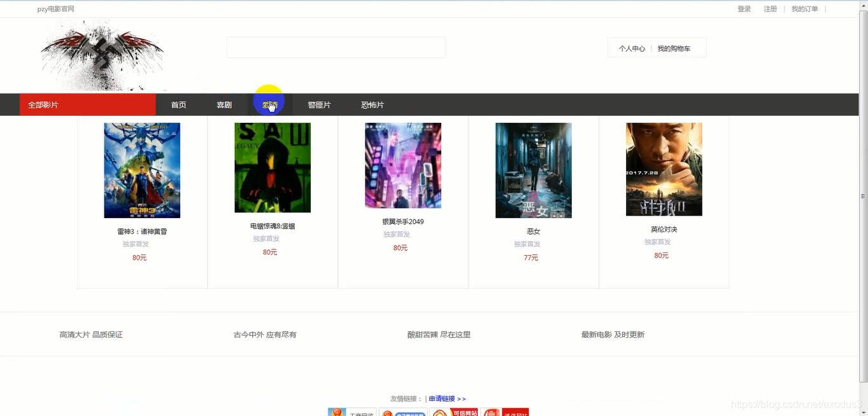Open the 雷神3 movie poster
The height and width of the screenshot is (416, 868).
(142, 170)
